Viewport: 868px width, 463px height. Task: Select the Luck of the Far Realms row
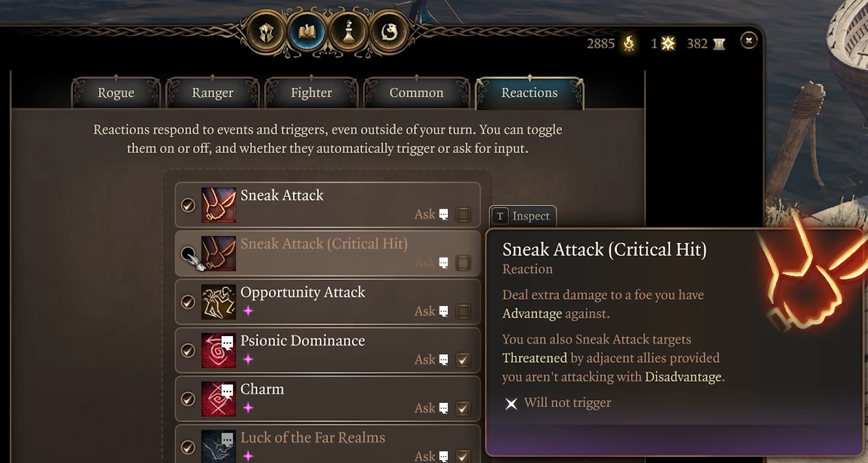pos(328,444)
